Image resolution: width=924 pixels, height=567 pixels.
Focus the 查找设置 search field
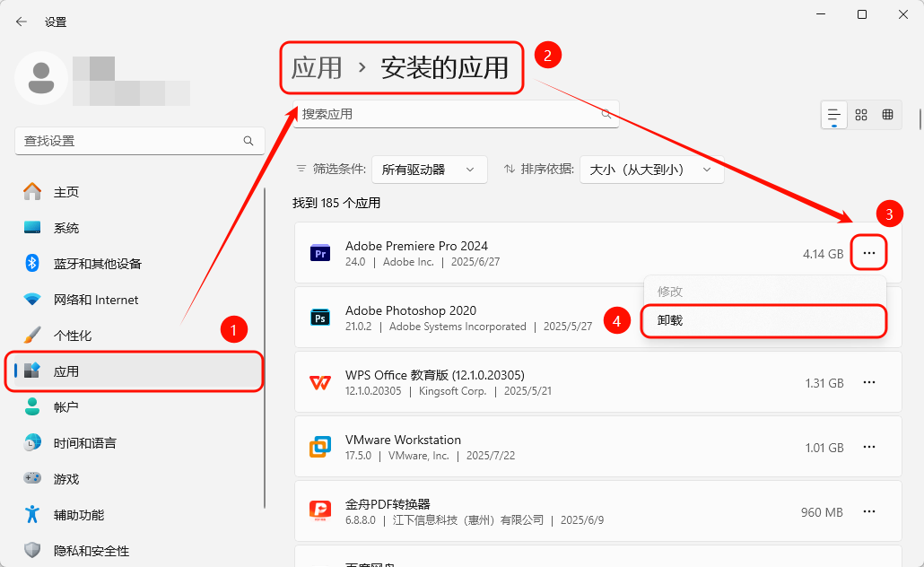pos(140,141)
